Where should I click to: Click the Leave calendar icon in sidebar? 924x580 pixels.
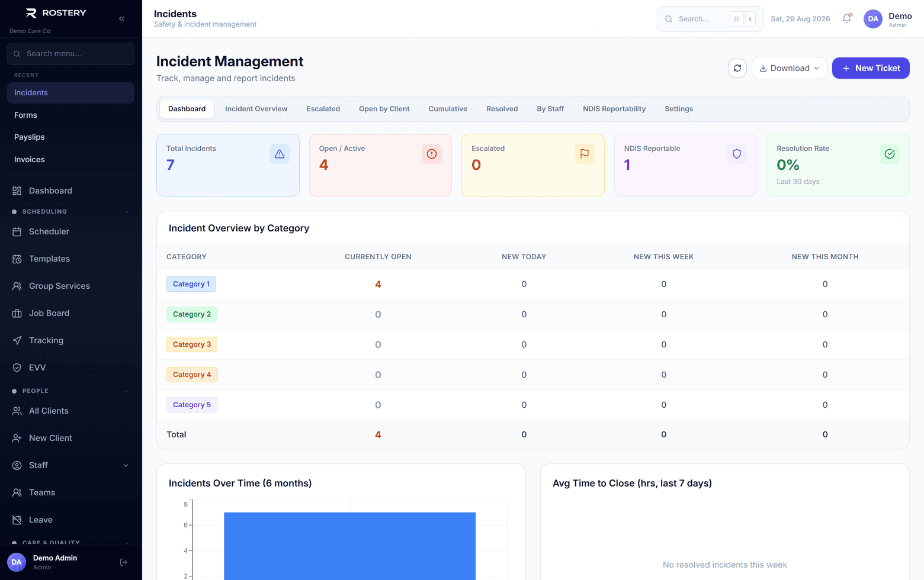(17, 520)
